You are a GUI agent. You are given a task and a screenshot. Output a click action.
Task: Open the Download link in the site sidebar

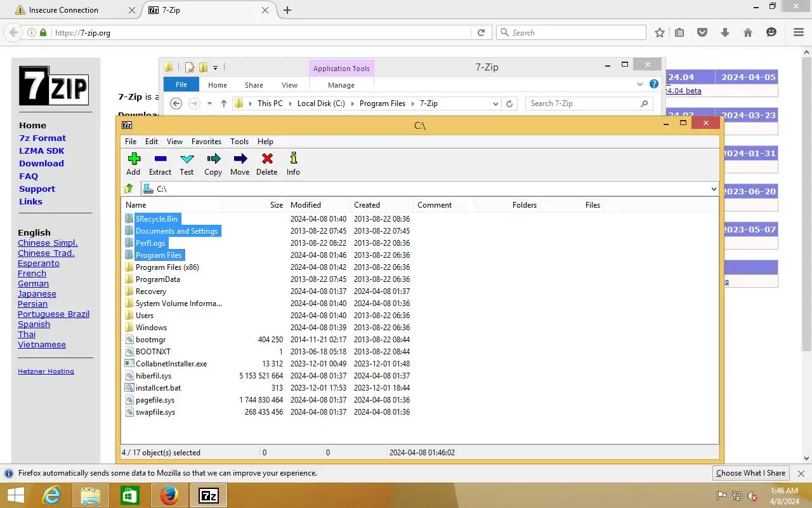point(41,163)
